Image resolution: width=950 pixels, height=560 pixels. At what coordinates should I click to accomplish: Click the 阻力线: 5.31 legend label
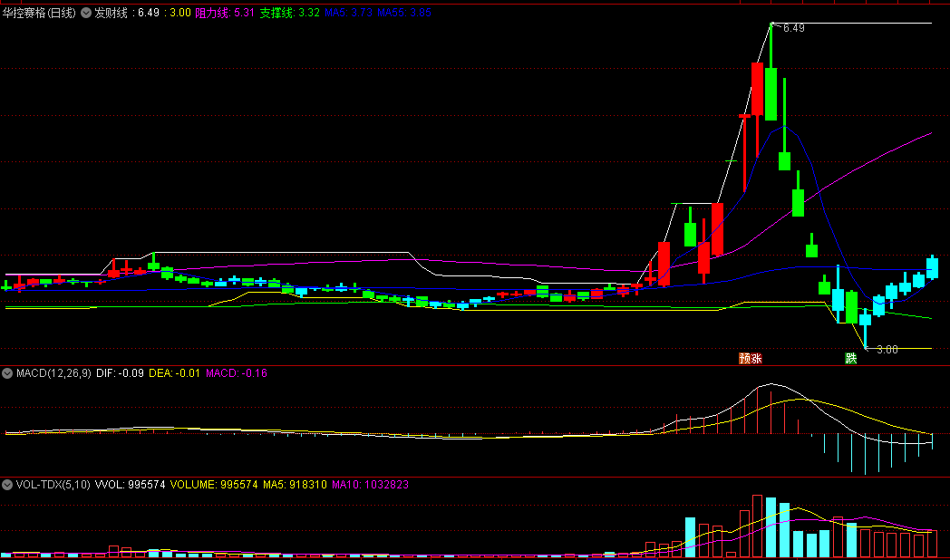pos(225,13)
